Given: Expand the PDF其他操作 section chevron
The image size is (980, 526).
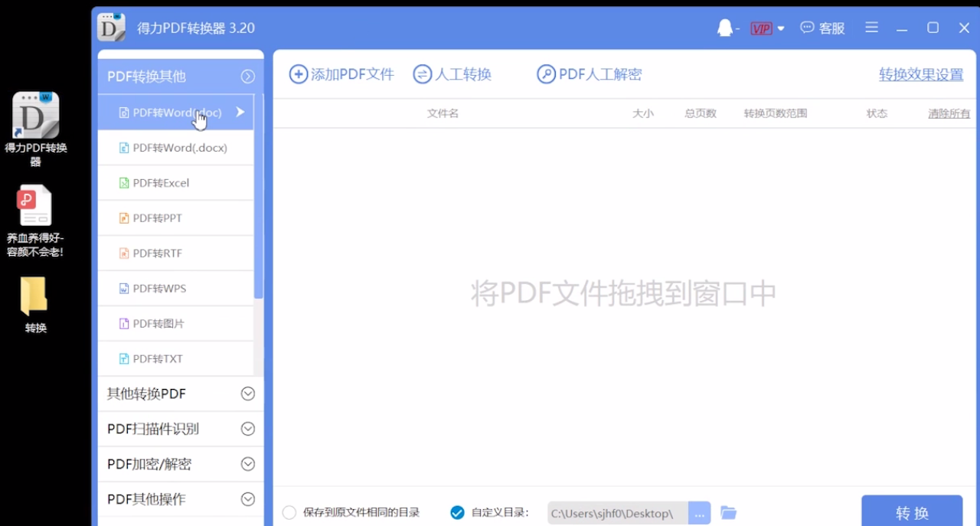Looking at the screenshot, I should coord(247,499).
